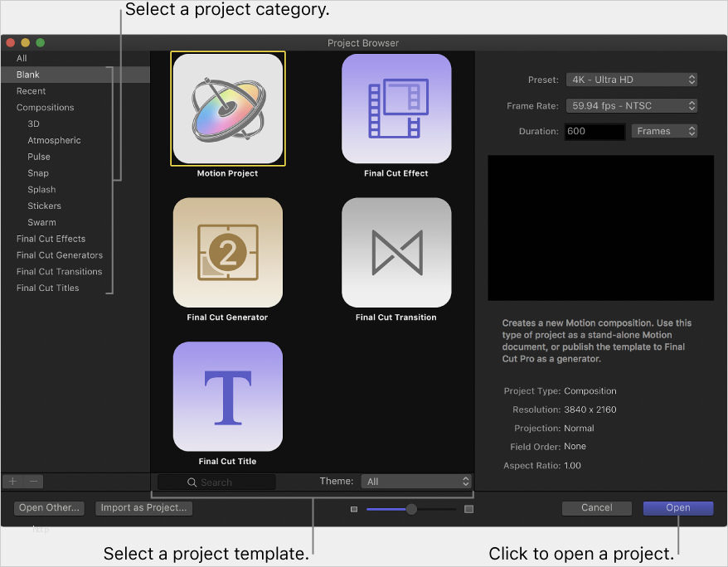Click the Final Cut Generator label text

click(227, 317)
